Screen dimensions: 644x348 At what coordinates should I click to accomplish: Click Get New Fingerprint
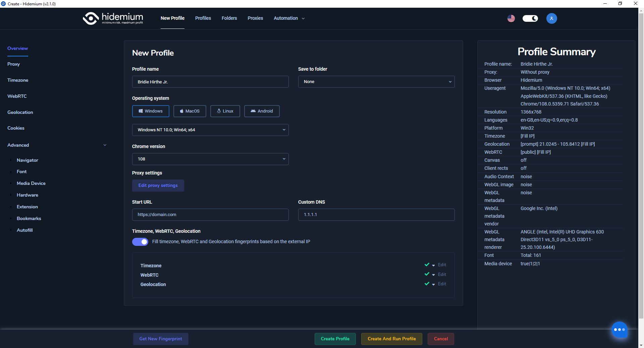click(x=160, y=339)
